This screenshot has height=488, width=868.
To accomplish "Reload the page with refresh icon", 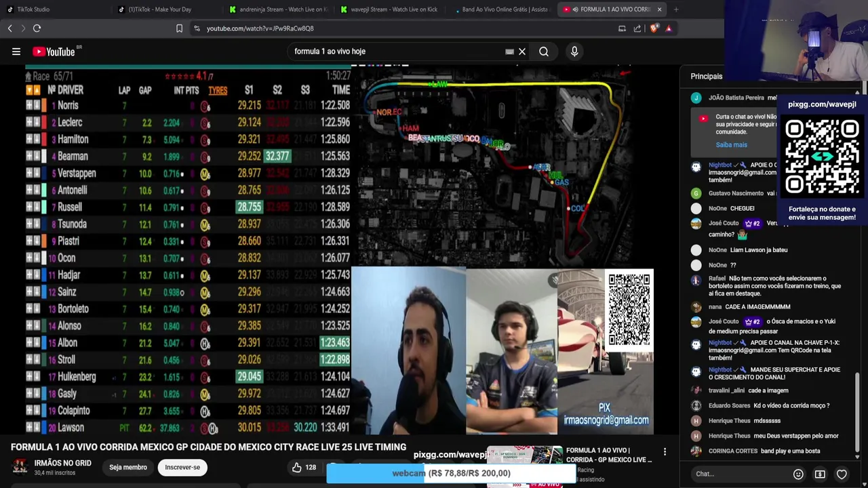I will click(x=37, y=28).
